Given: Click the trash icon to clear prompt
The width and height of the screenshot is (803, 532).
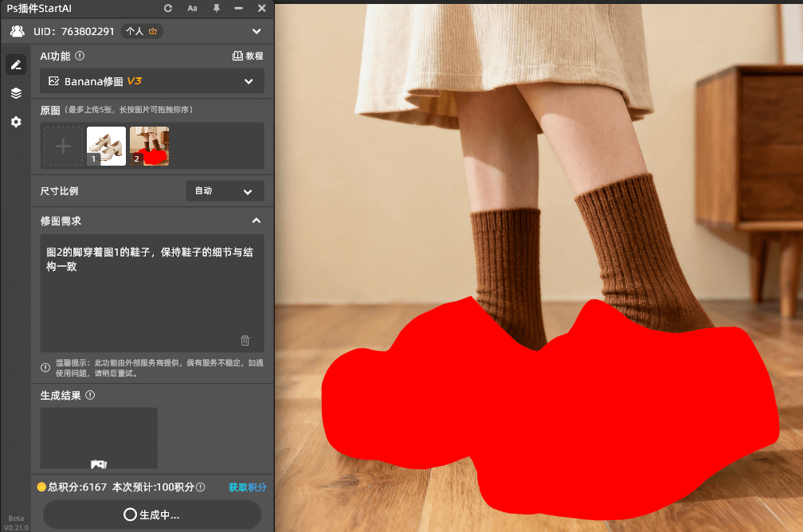Looking at the screenshot, I should [245, 340].
